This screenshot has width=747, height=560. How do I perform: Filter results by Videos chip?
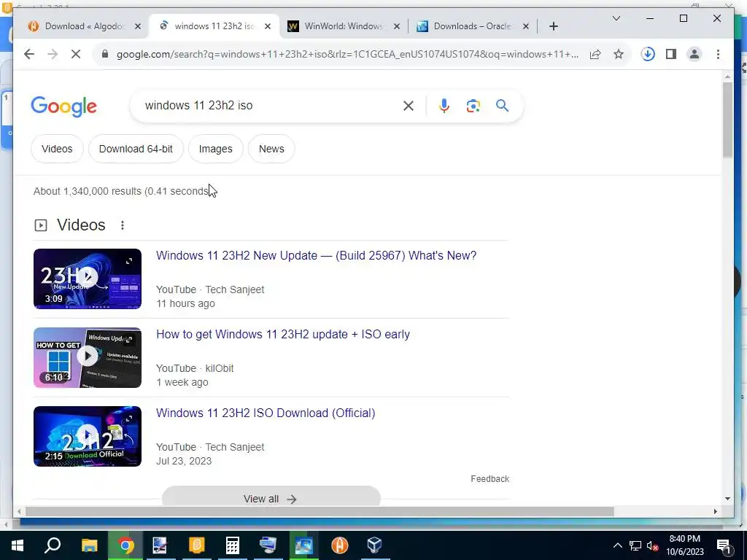point(57,149)
